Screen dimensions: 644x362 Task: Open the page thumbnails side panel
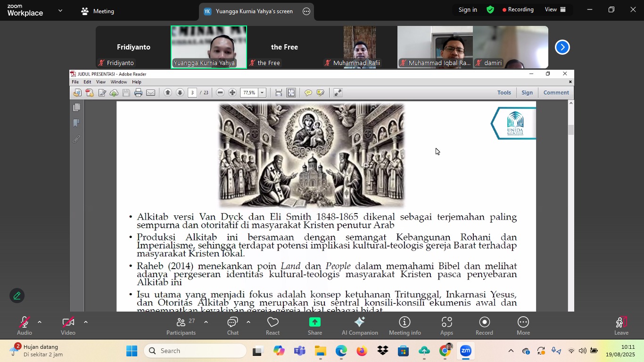[x=76, y=107]
